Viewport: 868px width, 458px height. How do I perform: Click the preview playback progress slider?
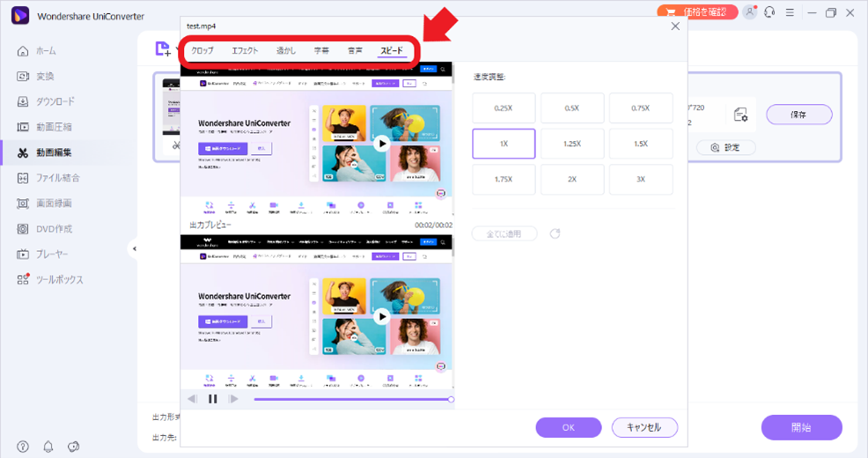pyautogui.click(x=353, y=399)
